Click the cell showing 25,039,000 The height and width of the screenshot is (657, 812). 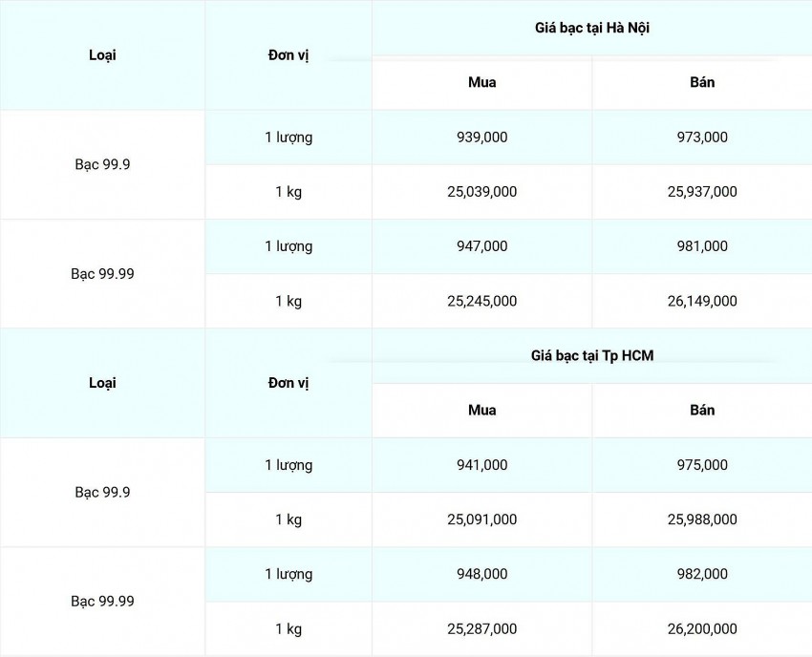(x=482, y=192)
